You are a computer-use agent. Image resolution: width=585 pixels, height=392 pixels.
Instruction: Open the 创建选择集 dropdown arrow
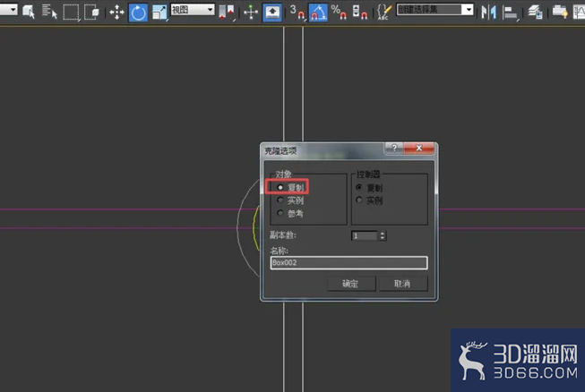(x=468, y=10)
